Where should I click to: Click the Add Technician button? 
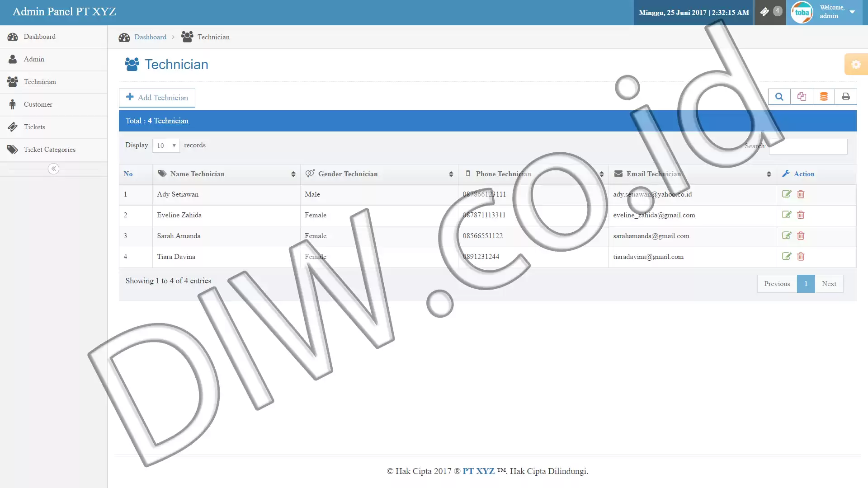click(x=157, y=98)
